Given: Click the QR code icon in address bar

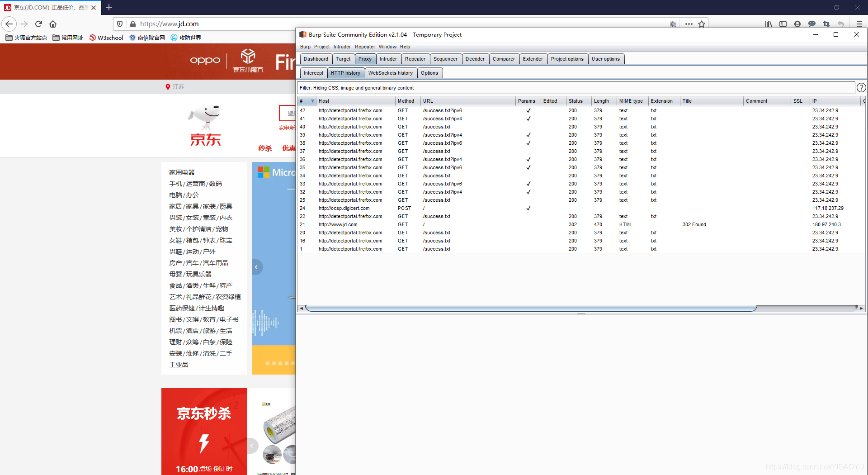Looking at the screenshot, I should pyautogui.click(x=673, y=24).
